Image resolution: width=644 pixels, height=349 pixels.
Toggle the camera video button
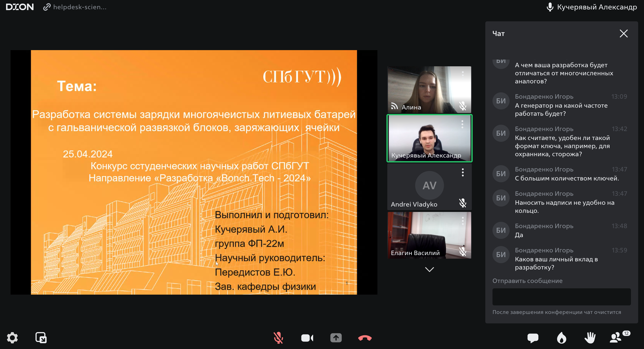(x=307, y=338)
